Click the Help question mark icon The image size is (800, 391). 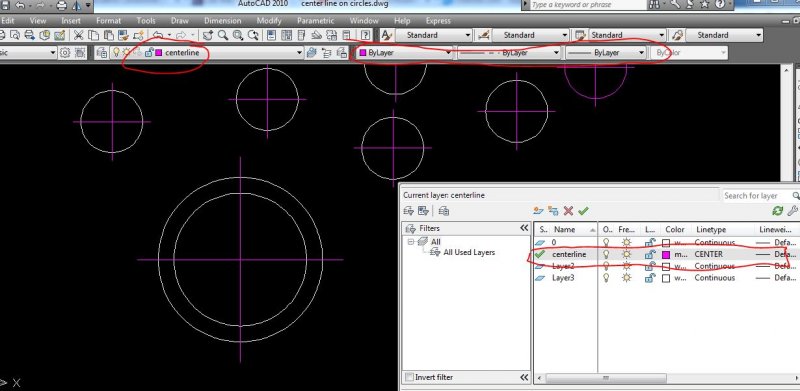(365, 35)
